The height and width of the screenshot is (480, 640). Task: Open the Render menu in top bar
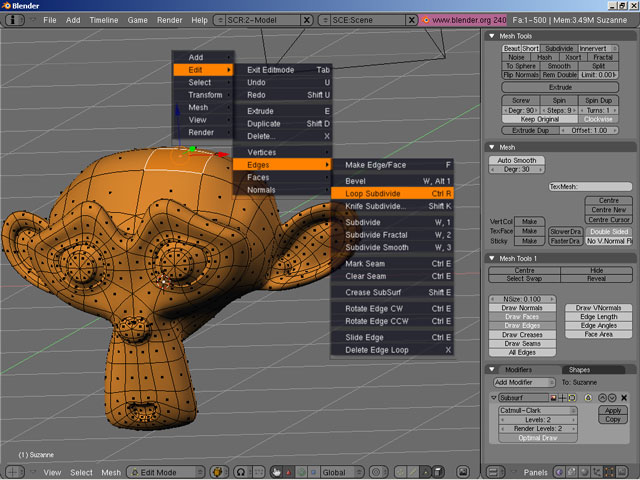tap(169, 20)
